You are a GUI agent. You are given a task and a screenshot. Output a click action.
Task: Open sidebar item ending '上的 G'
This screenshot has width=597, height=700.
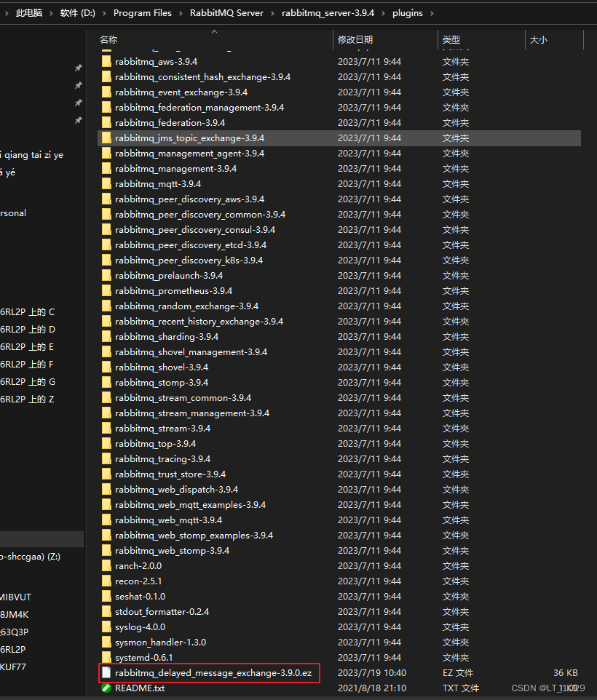(x=28, y=382)
